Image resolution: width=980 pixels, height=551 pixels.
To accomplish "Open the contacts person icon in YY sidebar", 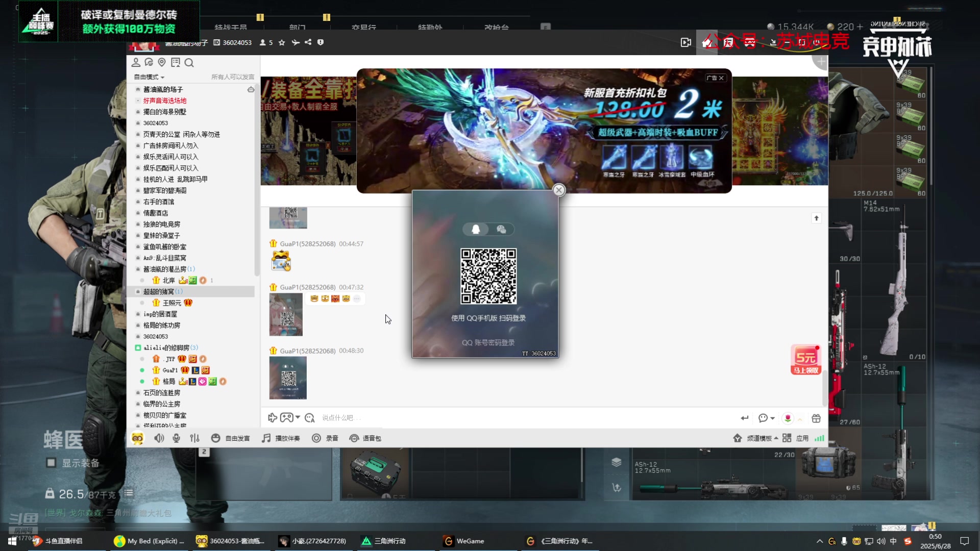I will point(136,62).
